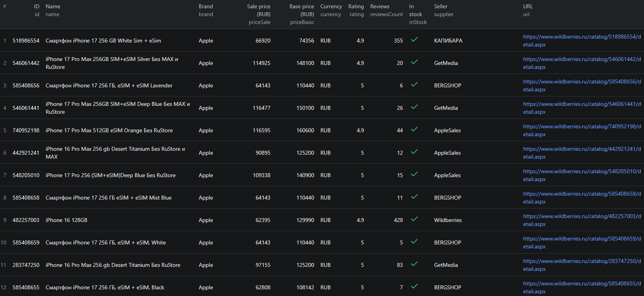Image resolution: width=644 pixels, height=296 pixels.
Task: Select name 'iPhone 17 Pro 256 (SIM+eSIM)Deep Blue Без RuStore'
Action: coord(111,175)
